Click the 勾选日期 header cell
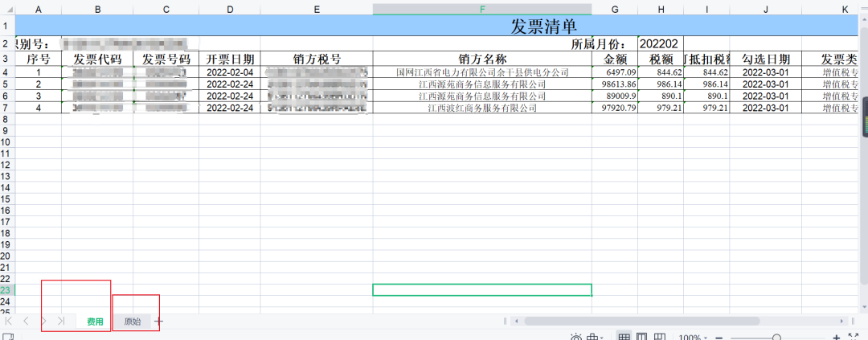The height and width of the screenshot is (340, 868). pos(766,59)
